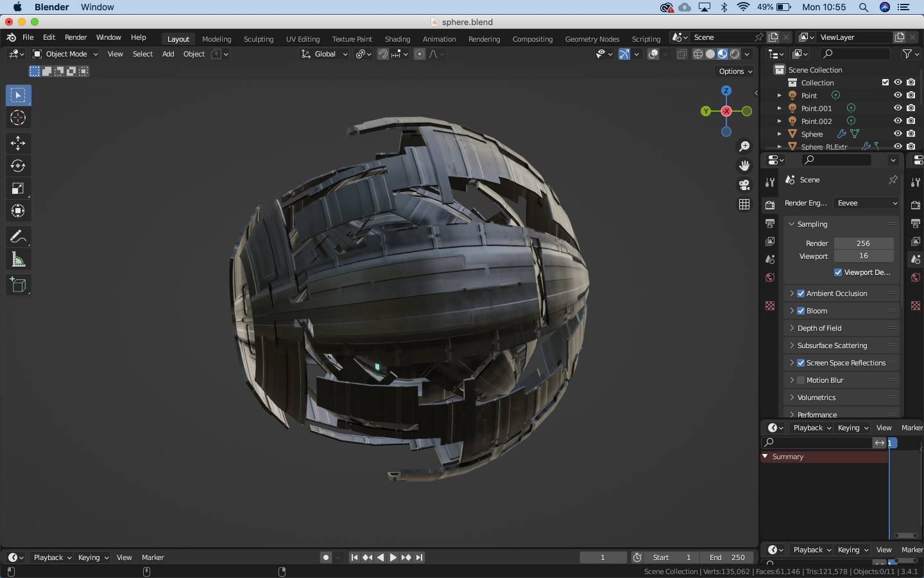This screenshot has height=578, width=924.
Task: Enable Motion Blur checkbox
Action: pyautogui.click(x=801, y=380)
